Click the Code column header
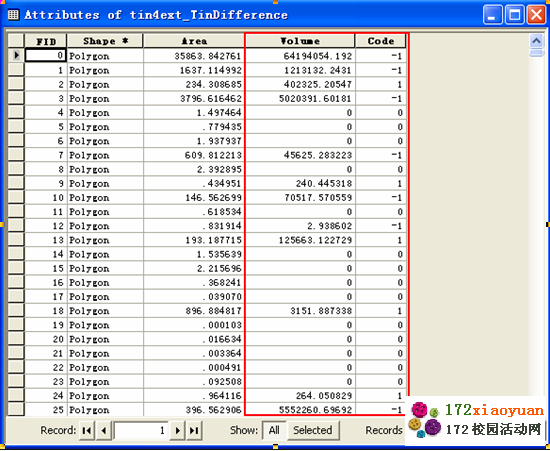Viewport: 550px width, 451px height. point(381,41)
